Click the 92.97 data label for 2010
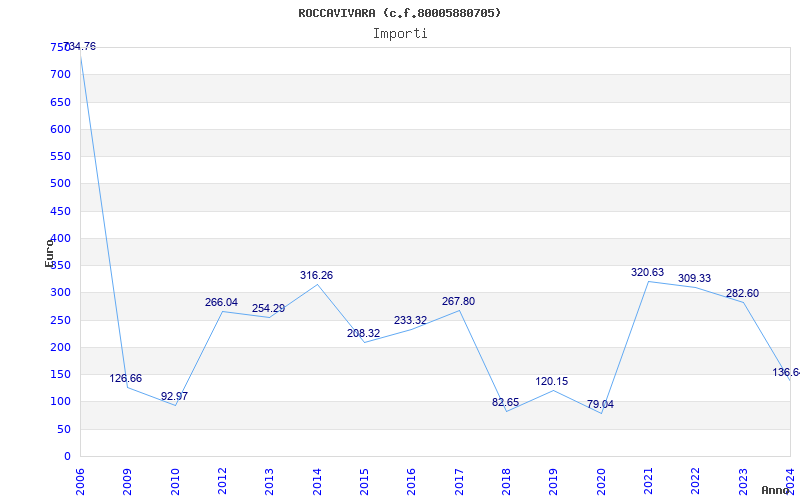800x500 pixels. coord(174,396)
